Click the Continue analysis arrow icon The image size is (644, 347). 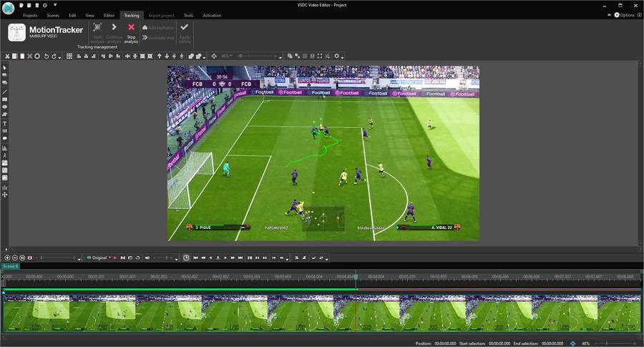tap(114, 27)
